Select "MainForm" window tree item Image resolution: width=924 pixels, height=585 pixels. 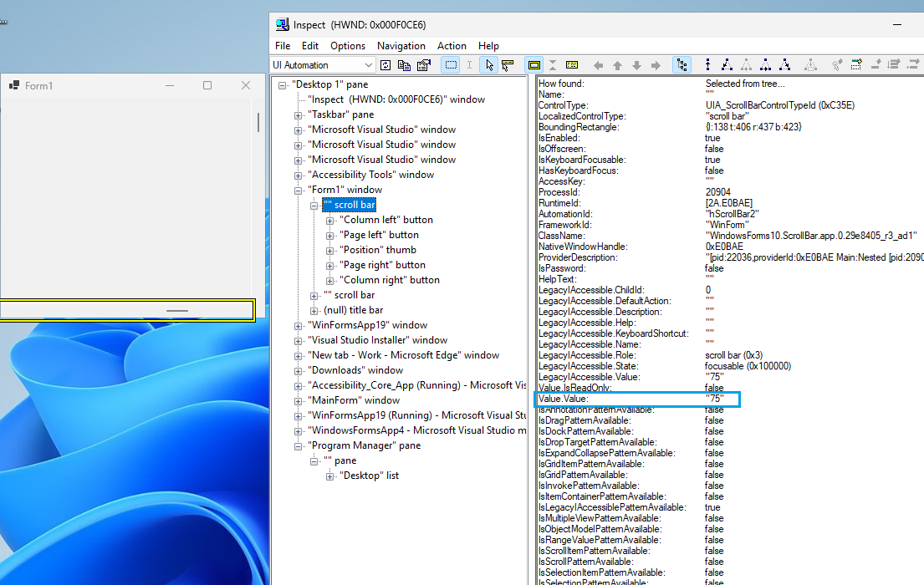(x=354, y=400)
